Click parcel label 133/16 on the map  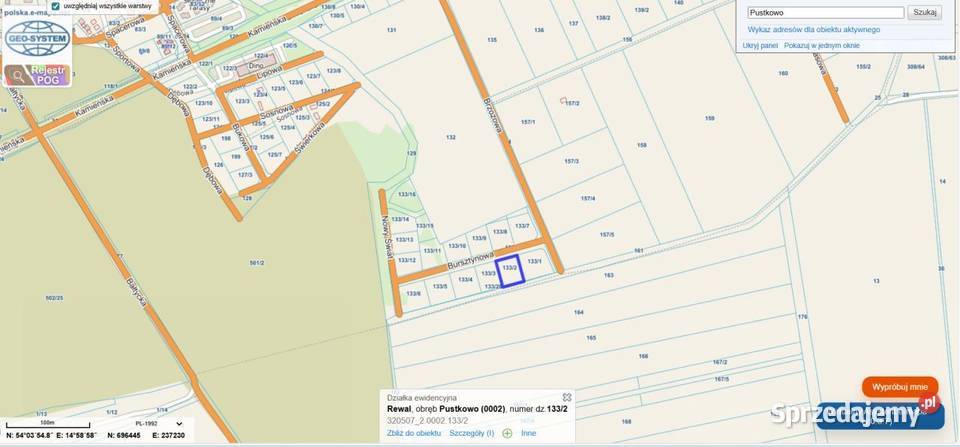coord(407,194)
